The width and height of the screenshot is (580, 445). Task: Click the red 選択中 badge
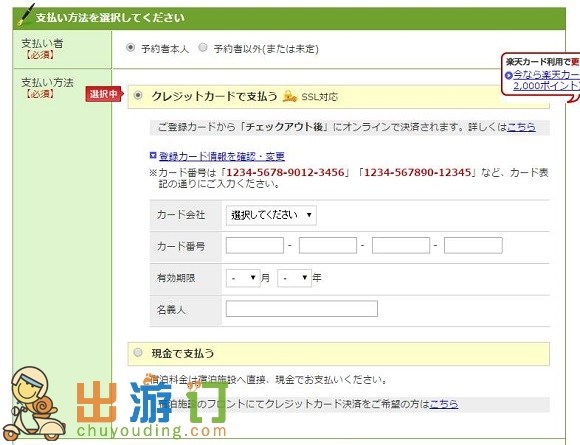(x=104, y=94)
